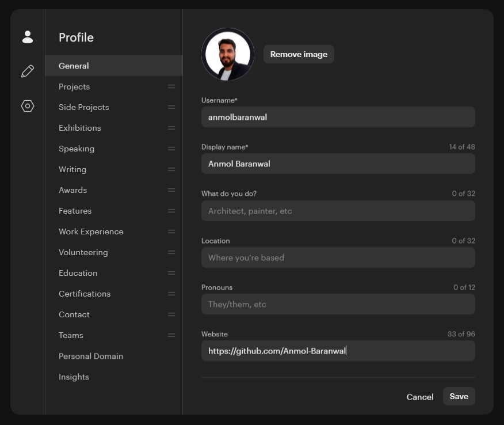Click the What do you do field
The width and height of the screenshot is (504, 425).
tap(338, 211)
